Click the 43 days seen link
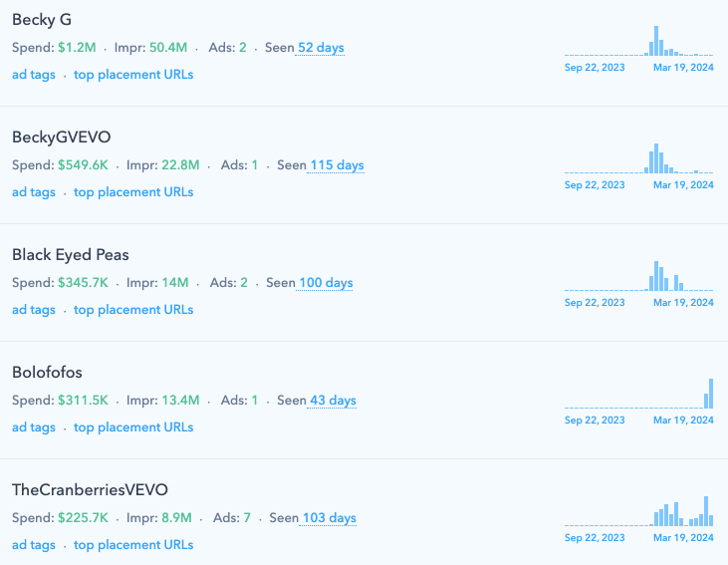Screen dimensions: 728x565 click(x=333, y=401)
